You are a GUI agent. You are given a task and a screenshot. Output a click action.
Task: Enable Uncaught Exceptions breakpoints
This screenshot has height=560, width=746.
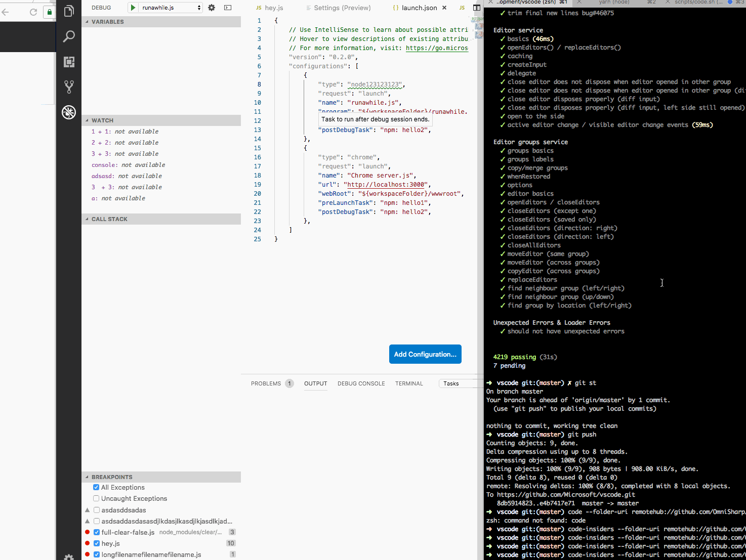tap(96, 498)
